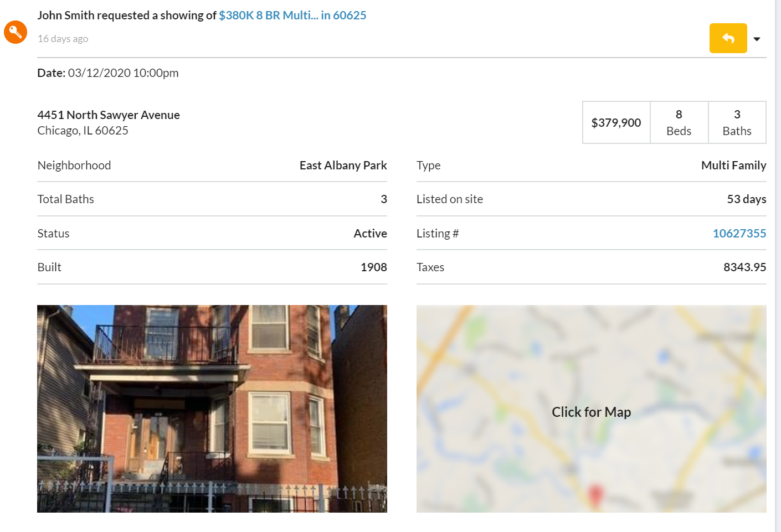
Task: Select the red location pin on map
Action: (x=595, y=494)
